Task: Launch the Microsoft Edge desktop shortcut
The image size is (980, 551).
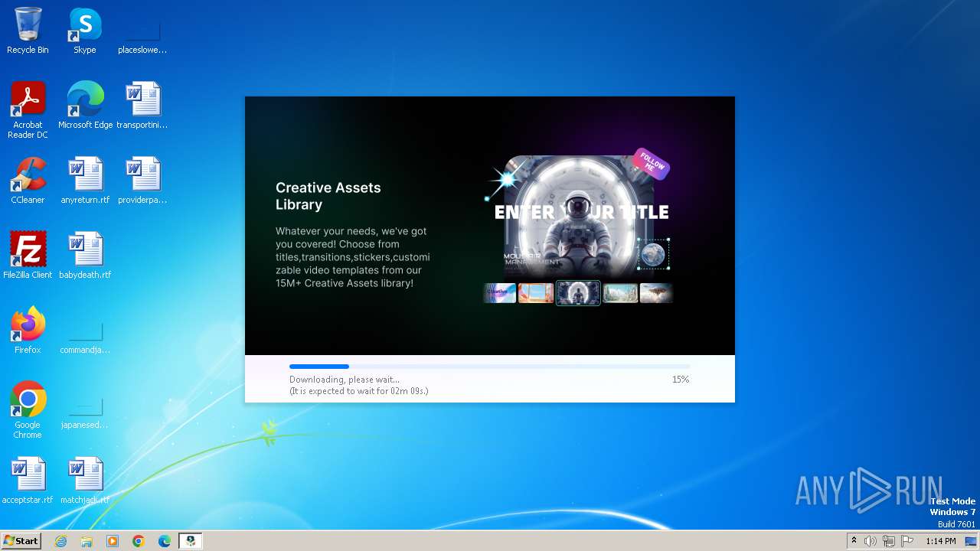Action: [85, 106]
